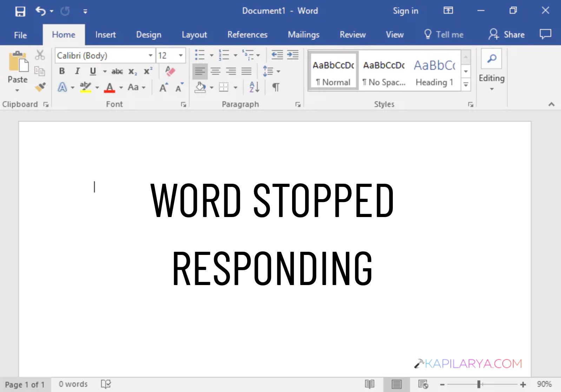This screenshot has height=392, width=561.
Task: Open the File tab
Action: click(20, 35)
